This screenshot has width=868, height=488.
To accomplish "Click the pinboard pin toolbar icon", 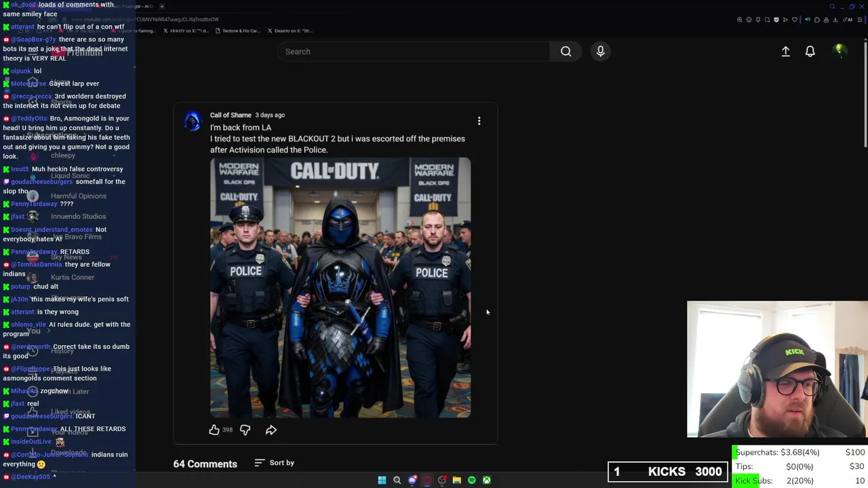I will [x=758, y=20].
